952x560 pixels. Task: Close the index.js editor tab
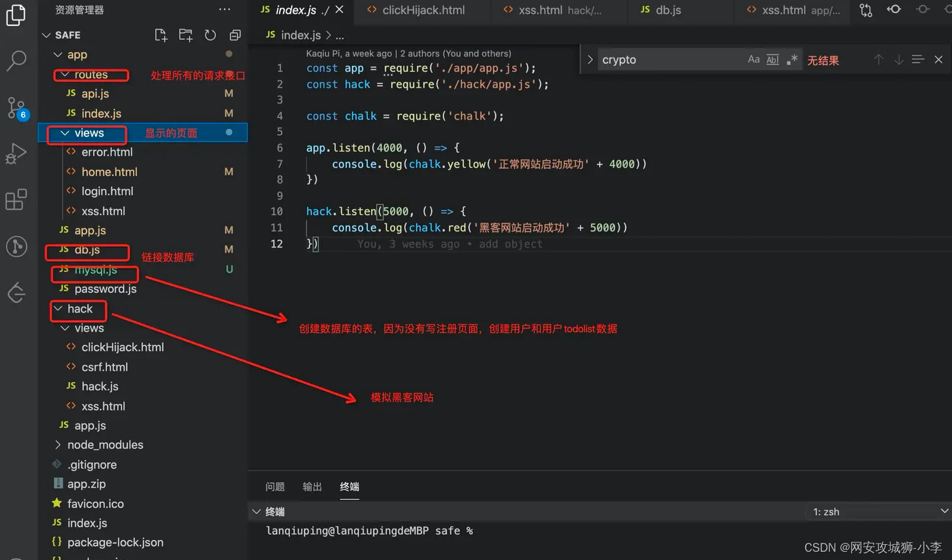(x=339, y=9)
